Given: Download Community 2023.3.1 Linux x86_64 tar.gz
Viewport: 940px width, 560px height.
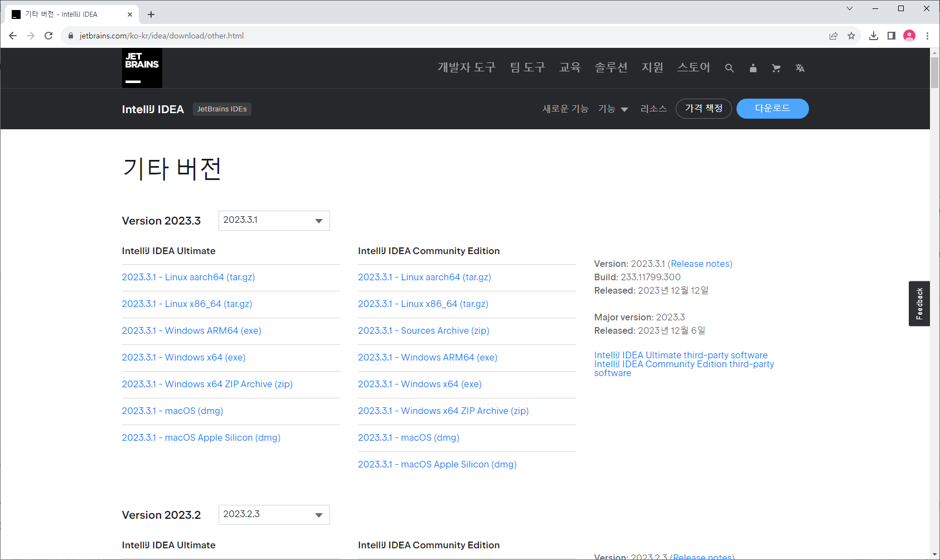Looking at the screenshot, I should coord(423,304).
